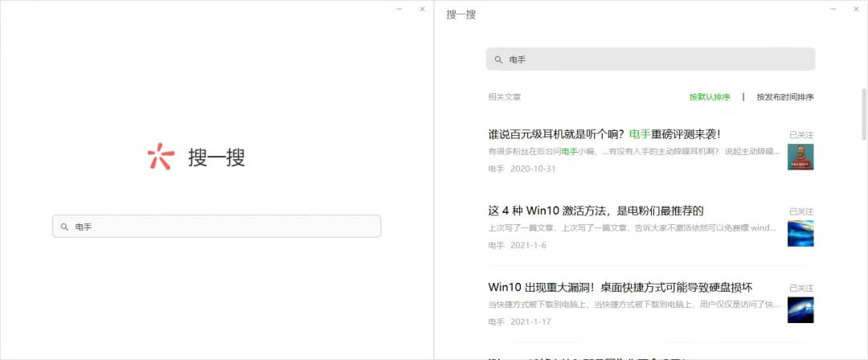Focus the right window search field

pos(650,59)
